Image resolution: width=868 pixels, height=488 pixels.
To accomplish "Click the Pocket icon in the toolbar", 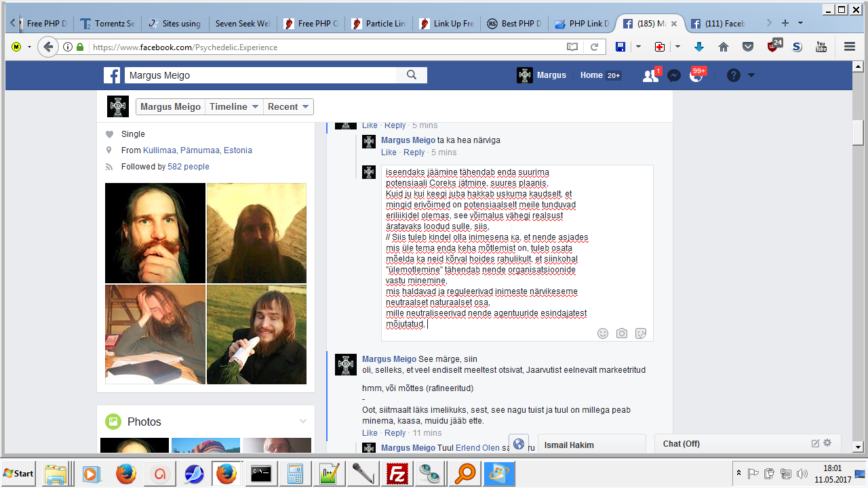I will 748,47.
